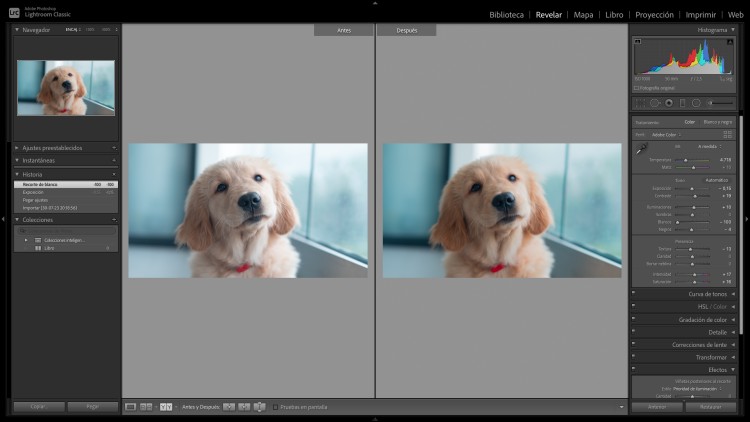Image resolution: width=750 pixels, height=422 pixels.
Task: Click the Anterior button
Action: [x=657, y=407]
